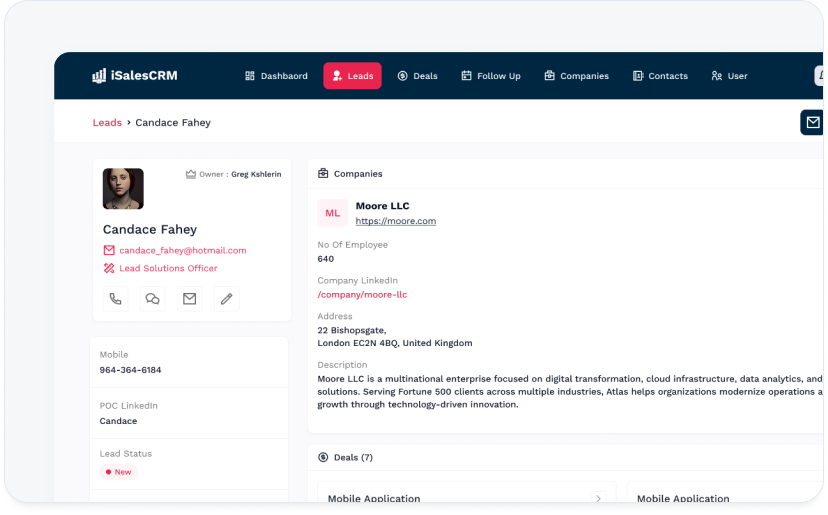Click Candace Fahey's profile photo
This screenshot has height=515, width=828.
(123, 189)
